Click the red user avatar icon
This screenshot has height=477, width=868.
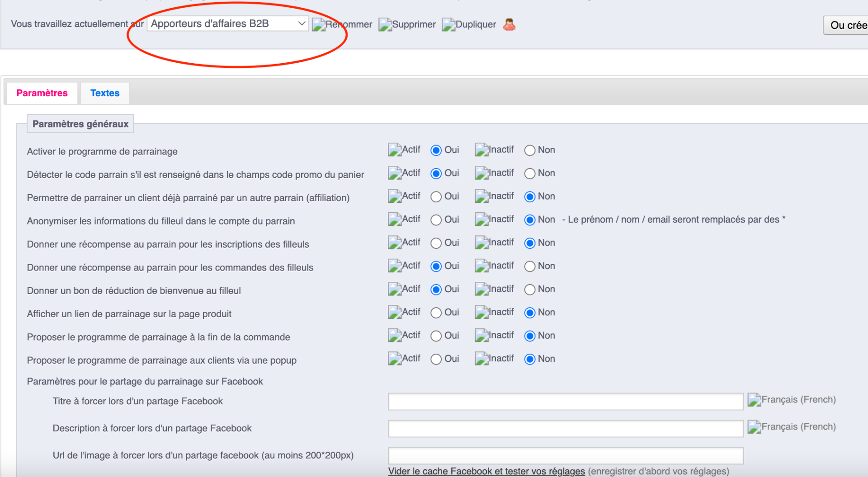[x=509, y=24]
